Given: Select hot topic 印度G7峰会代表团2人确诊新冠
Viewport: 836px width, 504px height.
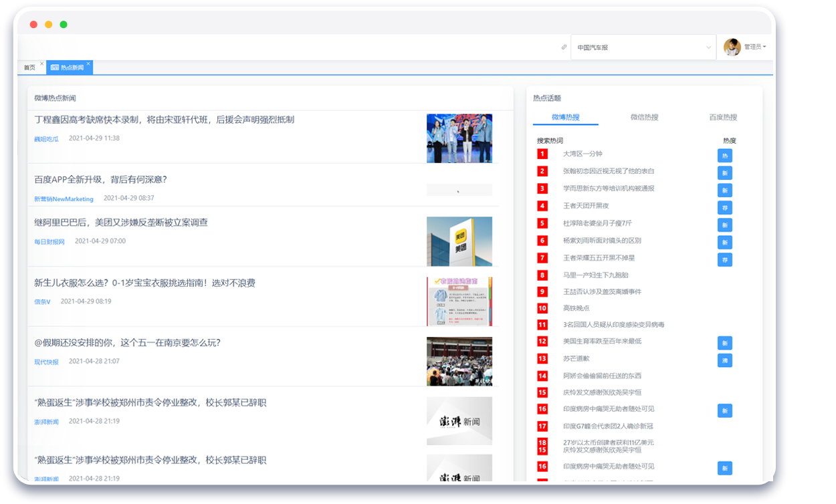Looking at the screenshot, I should pyautogui.click(x=608, y=426).
